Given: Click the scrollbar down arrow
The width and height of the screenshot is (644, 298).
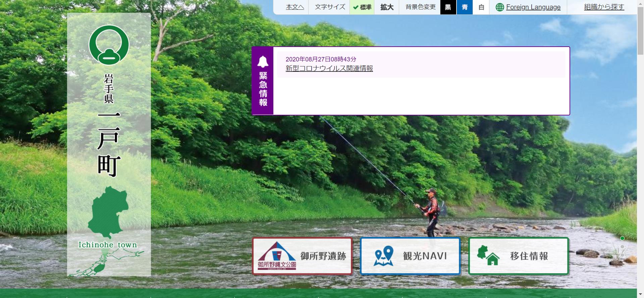Looking at the screenshot, I should (x=640, y=295).
